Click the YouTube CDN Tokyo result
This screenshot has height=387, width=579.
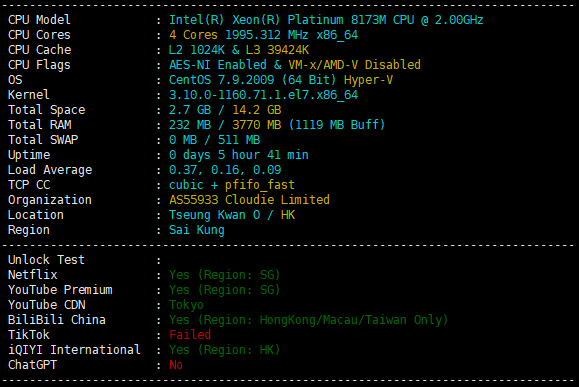pyautogui.click(x=186, y=305)
